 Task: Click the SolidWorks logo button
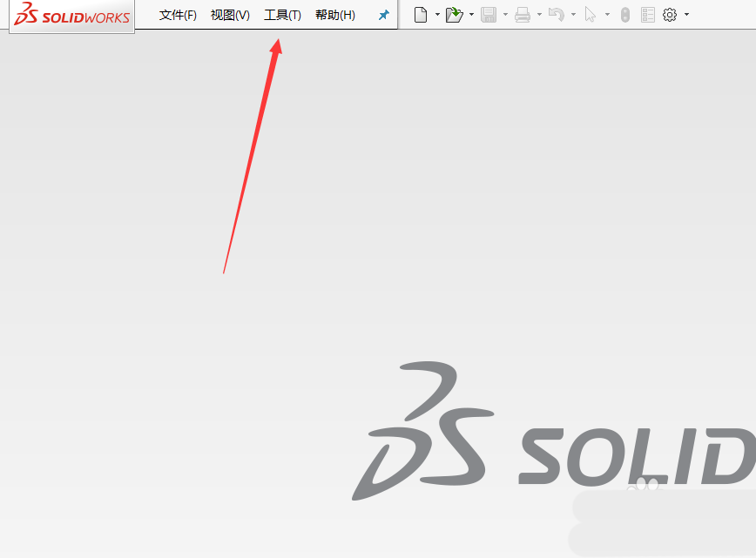point(71,15)
